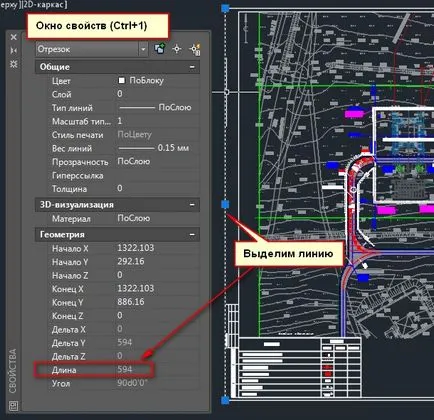Screen dimensions: 434x420
Task: Select the Дельта Z property row
Action: coord(123,356)
